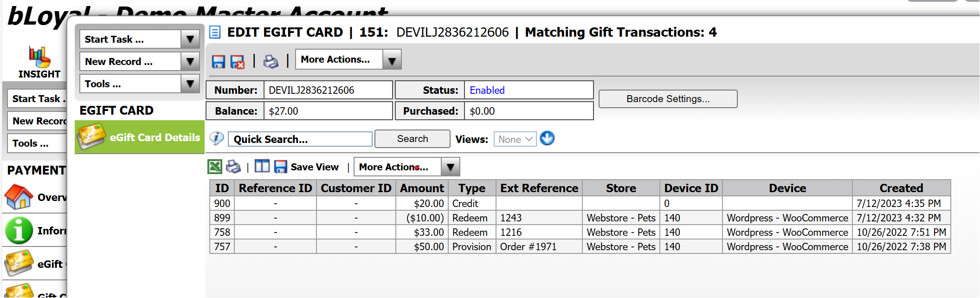Screen dimensions: 980x298
Task: Select the eGift Card Details tab
Action: pyautogui.click(x=140, y=137)
